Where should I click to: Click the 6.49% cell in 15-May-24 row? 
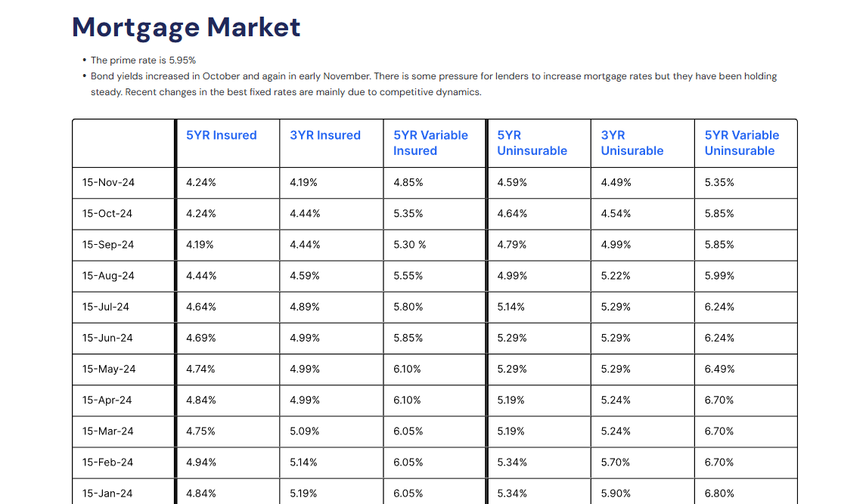pyautogui.click(x=719, y=369)
